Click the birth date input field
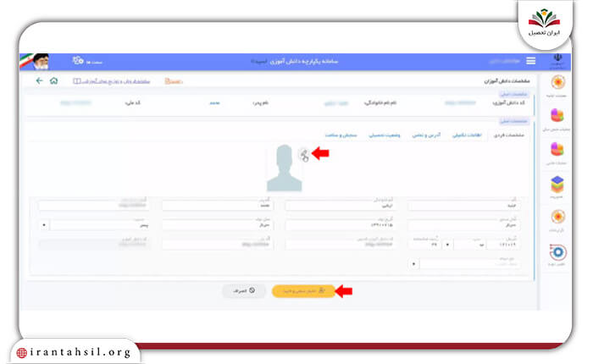Image resolution: width=593 pixels, height=364 pixels. point(341,225)
